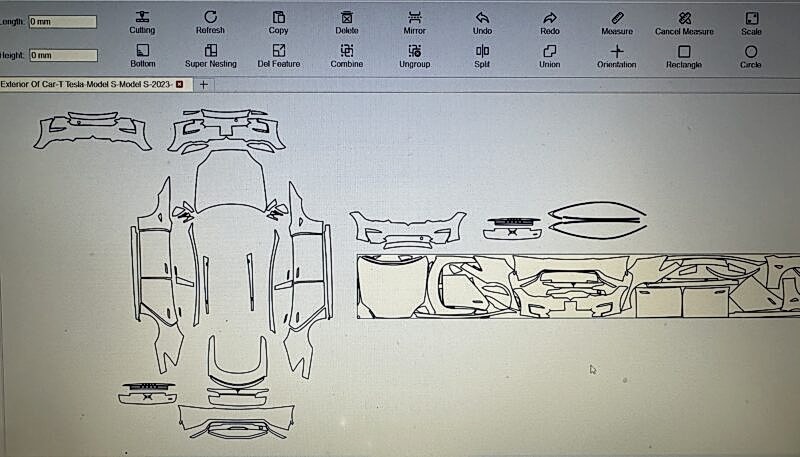Add a new tab with plus button
Screen dimensions: 800x457
point(203,85)
